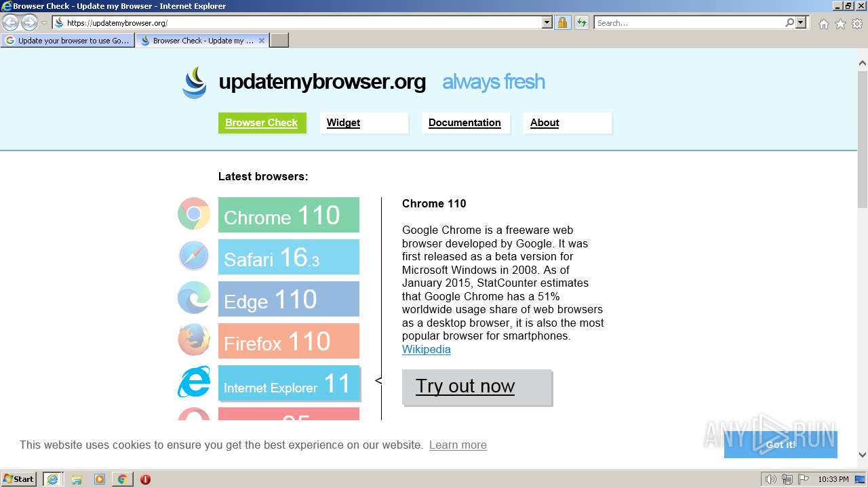
Task: Open Favorites star icon
Action: pyautogui.click(x=840, y=24)
